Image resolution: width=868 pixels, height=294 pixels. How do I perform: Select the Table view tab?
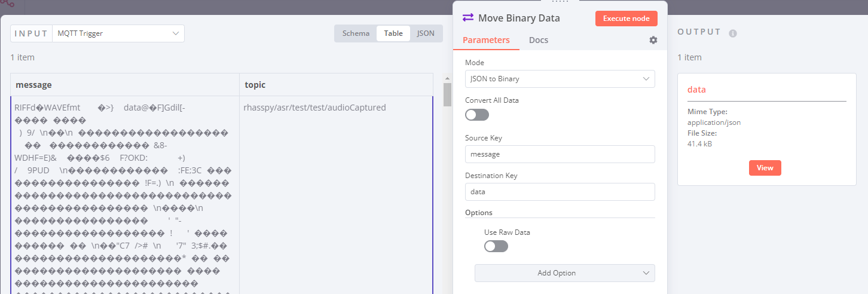click(393, 33)
